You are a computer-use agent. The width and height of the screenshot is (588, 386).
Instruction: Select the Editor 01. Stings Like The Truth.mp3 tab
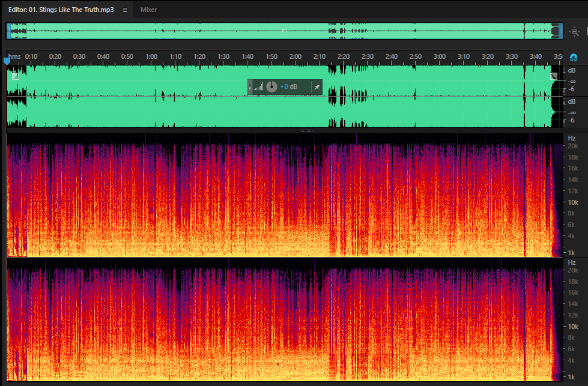(x=61, y=10)
